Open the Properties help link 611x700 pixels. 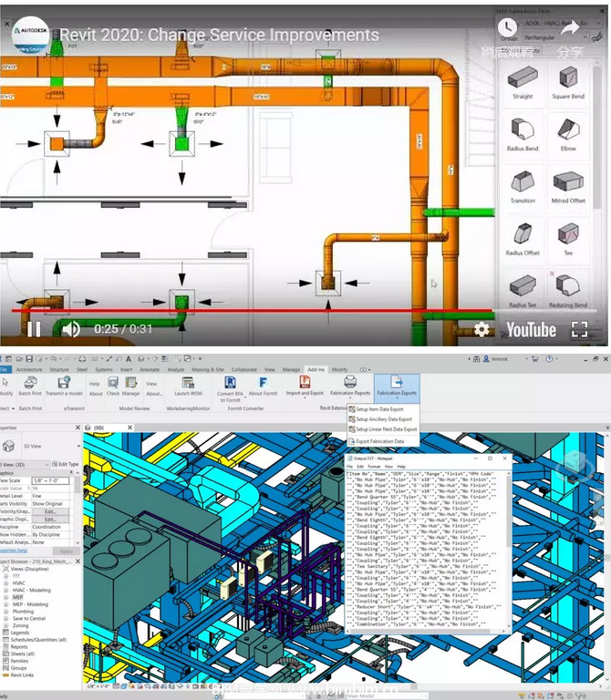tap(14, 551)
